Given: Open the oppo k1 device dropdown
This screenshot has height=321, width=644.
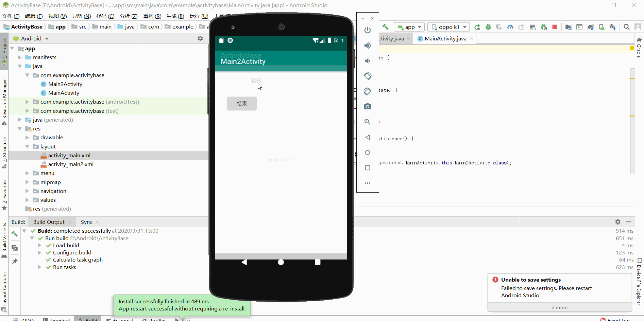Looking at the screenshot, I should click(x=448, y=27).
